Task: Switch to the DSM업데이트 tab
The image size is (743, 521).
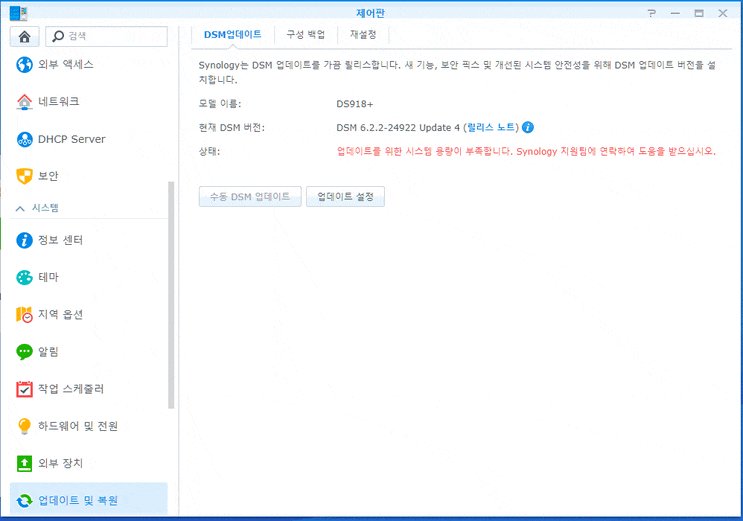Action: click(x=232, y=35)
